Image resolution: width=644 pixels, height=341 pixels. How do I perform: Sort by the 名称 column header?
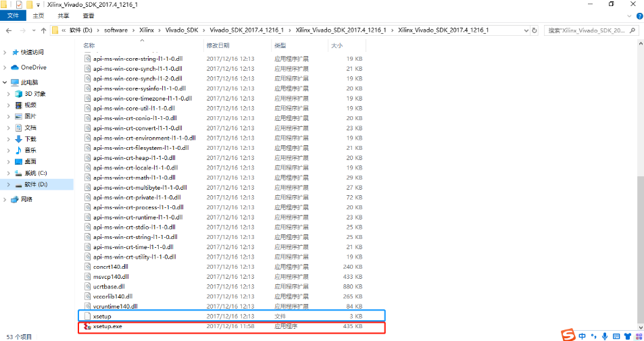(142, 45)
